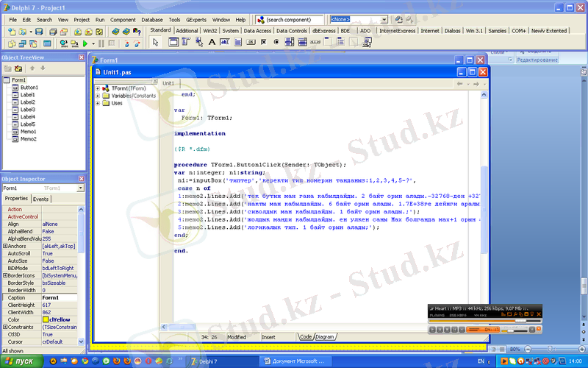
Task: Expand the Anchors property
Action: [x=5, y=246]
